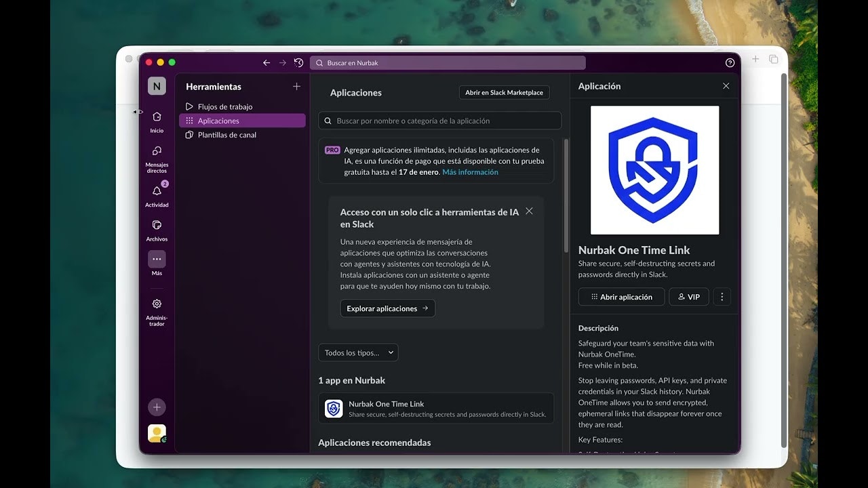Click the plus icon next to Herramientas
868x488 pixels.
296,87
